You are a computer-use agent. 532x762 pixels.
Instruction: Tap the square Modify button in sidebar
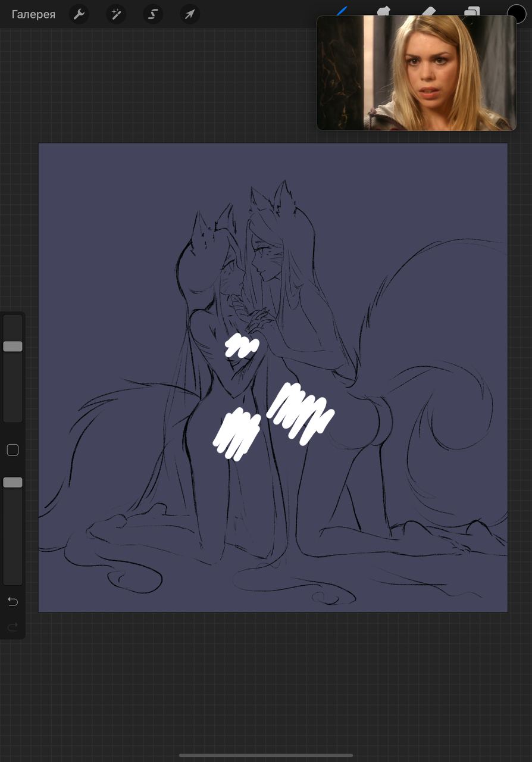tap(12, 450)
